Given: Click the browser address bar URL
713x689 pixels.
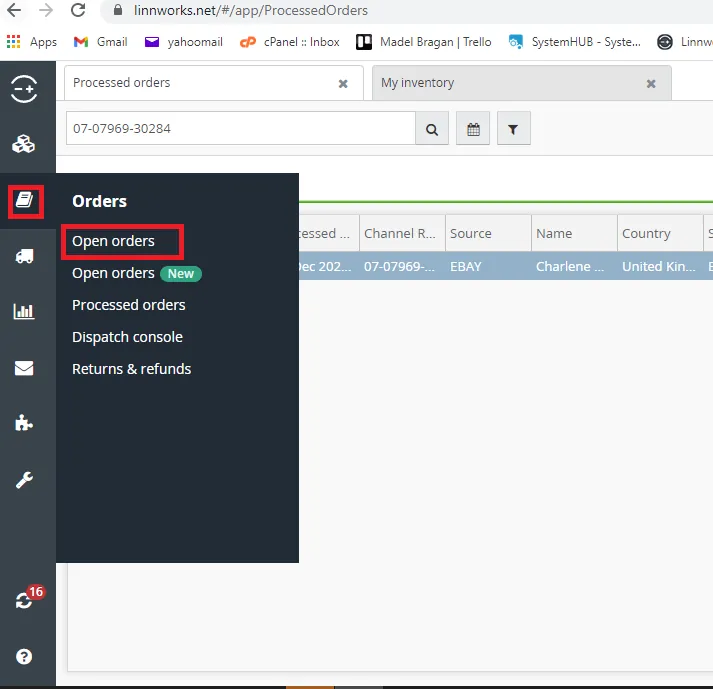Looking at the screenshot, I should coord(251,10).
